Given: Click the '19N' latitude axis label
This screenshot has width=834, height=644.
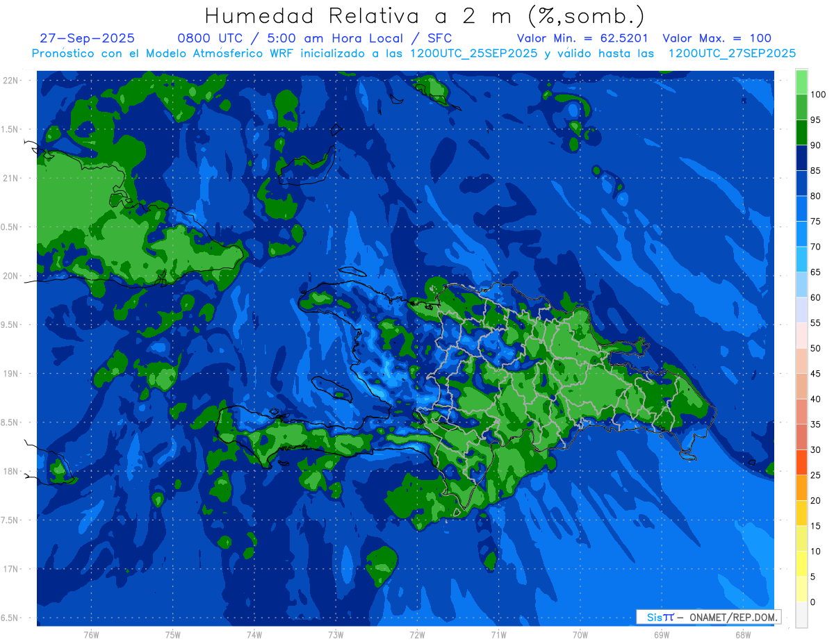Looking at the screenshot, I should point(10,373).
